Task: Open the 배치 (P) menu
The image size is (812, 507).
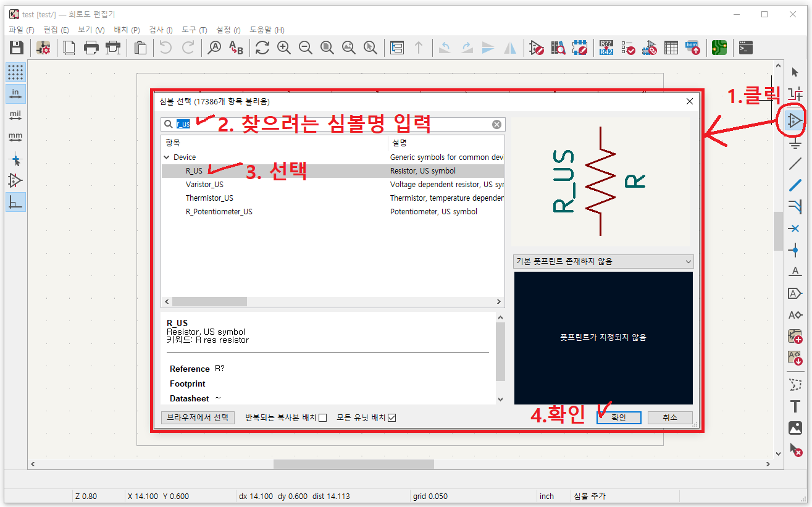Action: [127, 30]
